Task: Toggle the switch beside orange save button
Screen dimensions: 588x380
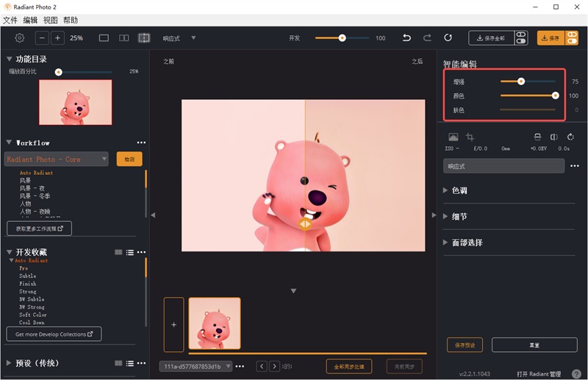Action: point(572,38)
